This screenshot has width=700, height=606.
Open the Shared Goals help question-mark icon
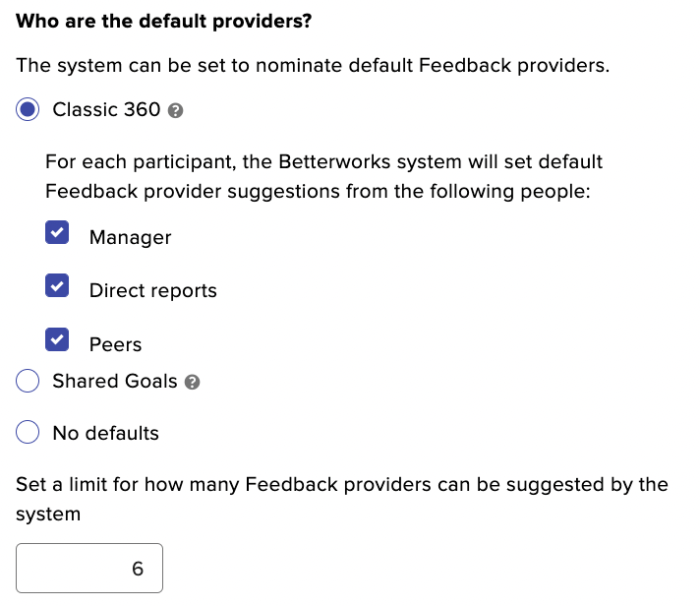click(193, 382)
